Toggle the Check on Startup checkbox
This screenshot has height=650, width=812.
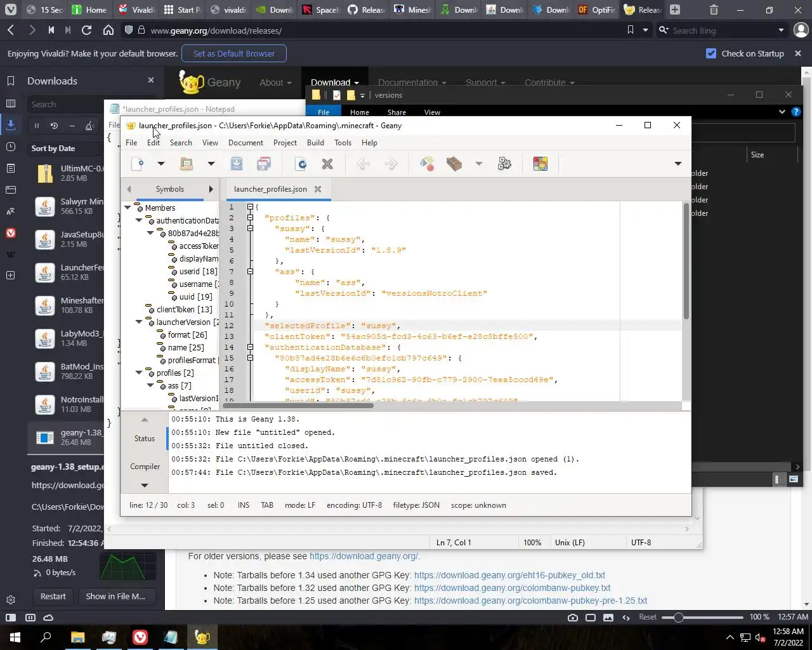click(x=711, y=53)
